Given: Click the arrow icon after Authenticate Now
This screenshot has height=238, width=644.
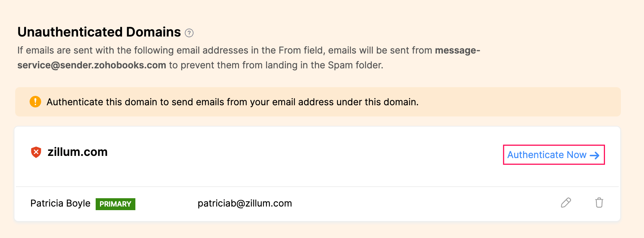Looking at the screenshot, I should tap(595, 156).
